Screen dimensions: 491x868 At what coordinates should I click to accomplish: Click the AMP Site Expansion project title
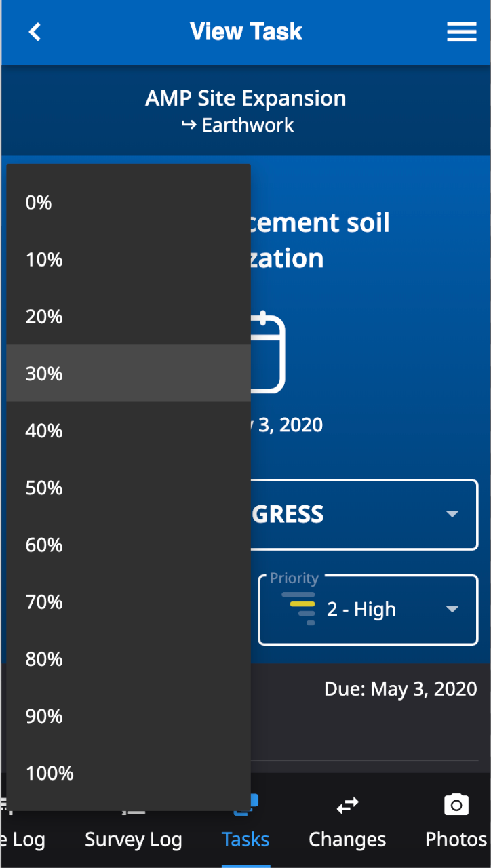tap(245, 98)
